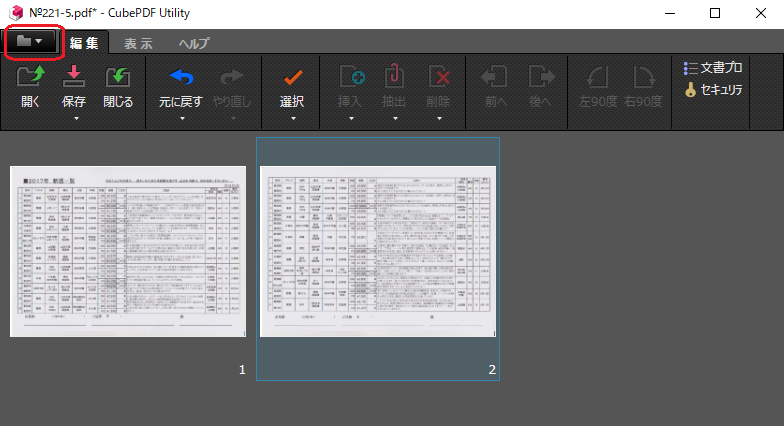This screenshot has height=431, width=784.
Task: Click the 前へ move-forward icon
Action: pos(494,77)
